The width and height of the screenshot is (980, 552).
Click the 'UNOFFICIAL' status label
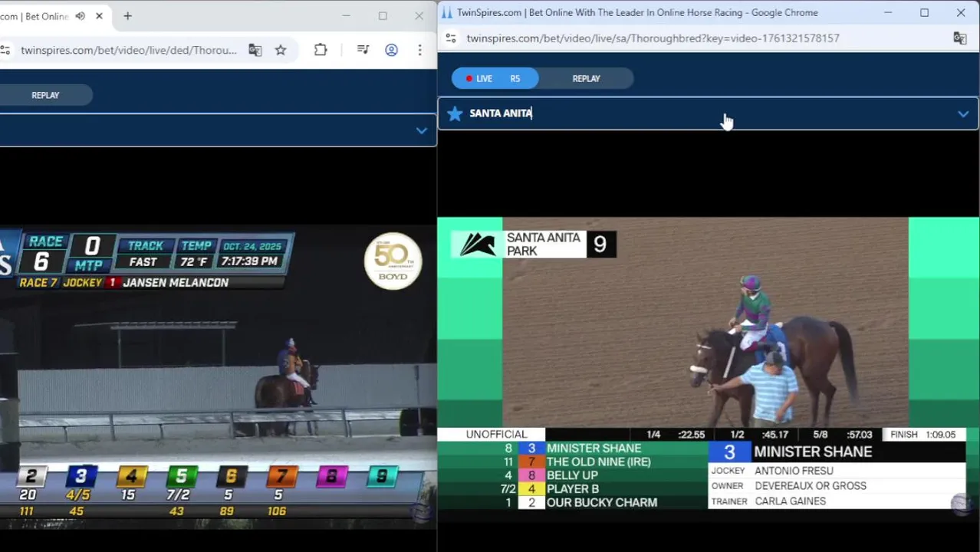click(496, 435)
